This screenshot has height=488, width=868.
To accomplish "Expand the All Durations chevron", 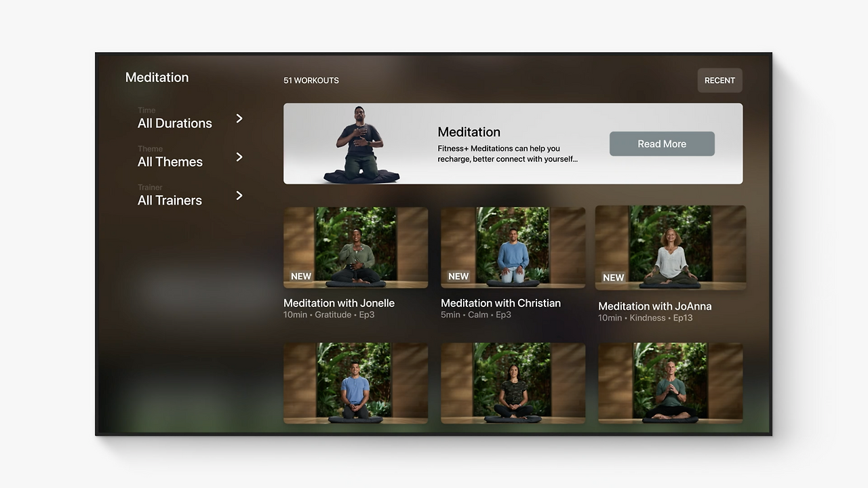I will point(239,119).
